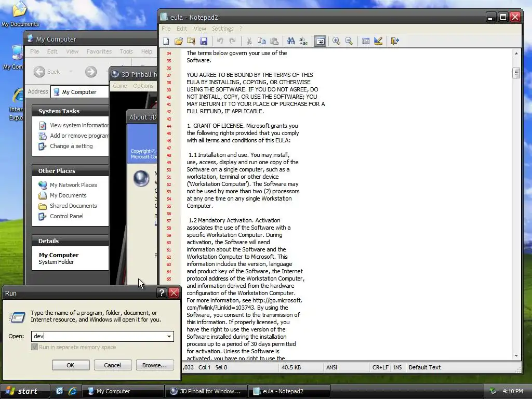Click the Zoom Out magnifier icon
This screenshot has height=399, width=532.
tap(349, 41)
